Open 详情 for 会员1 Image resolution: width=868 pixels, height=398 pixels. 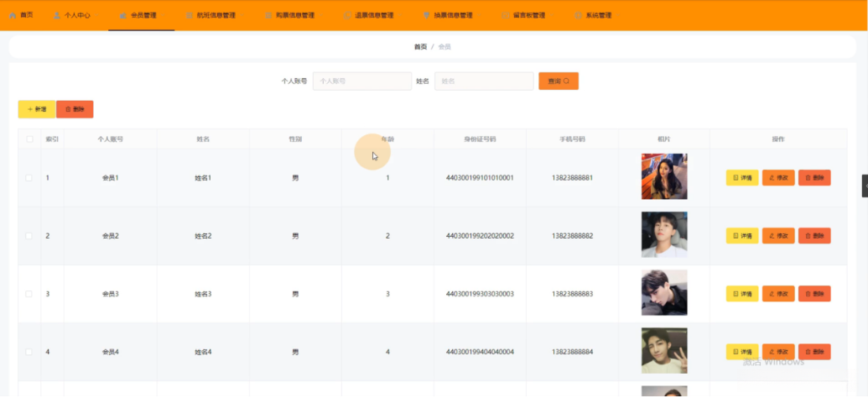[x=742, y=178]
